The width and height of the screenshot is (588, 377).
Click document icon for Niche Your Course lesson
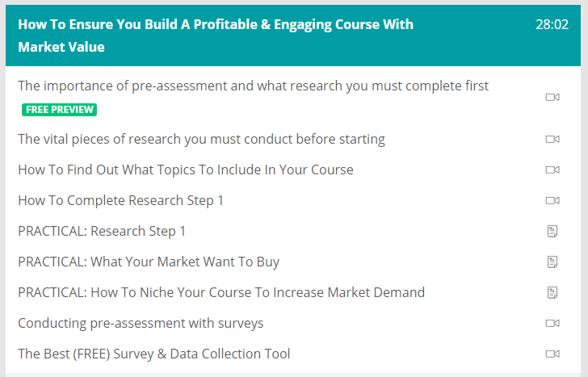coord(552,292)
